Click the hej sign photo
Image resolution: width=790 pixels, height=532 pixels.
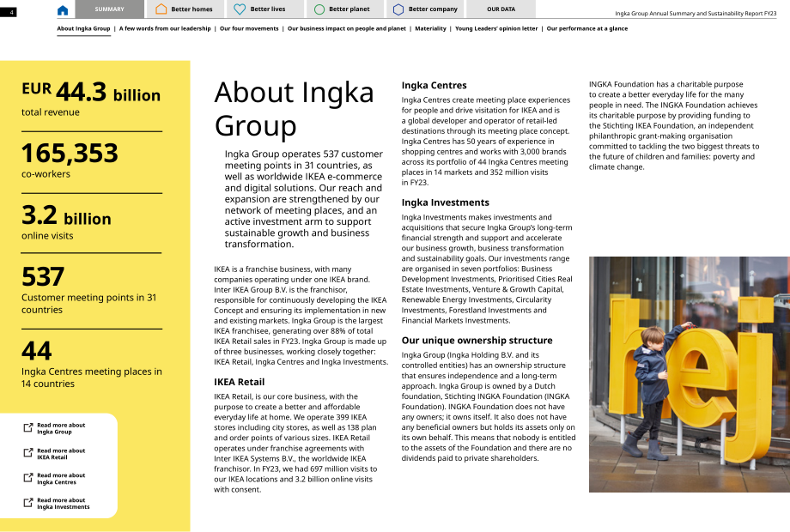[x=690, y=374]
